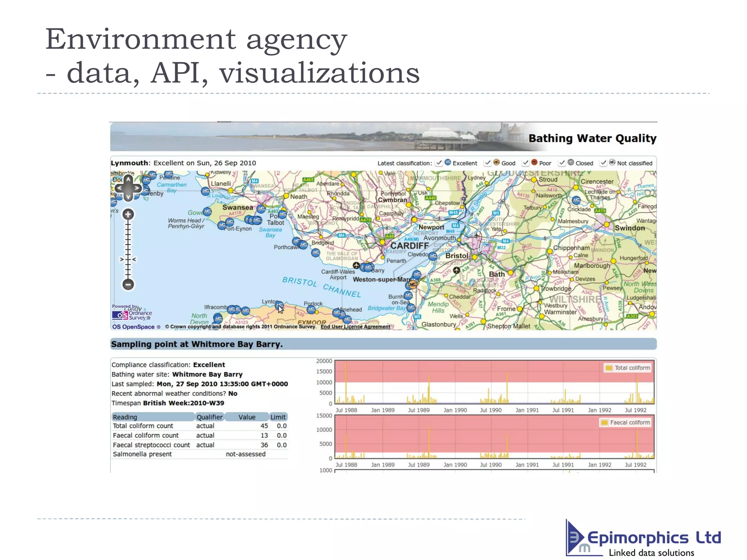
Task: Click the airport icon south of Bristol
Action: [457, 270]
